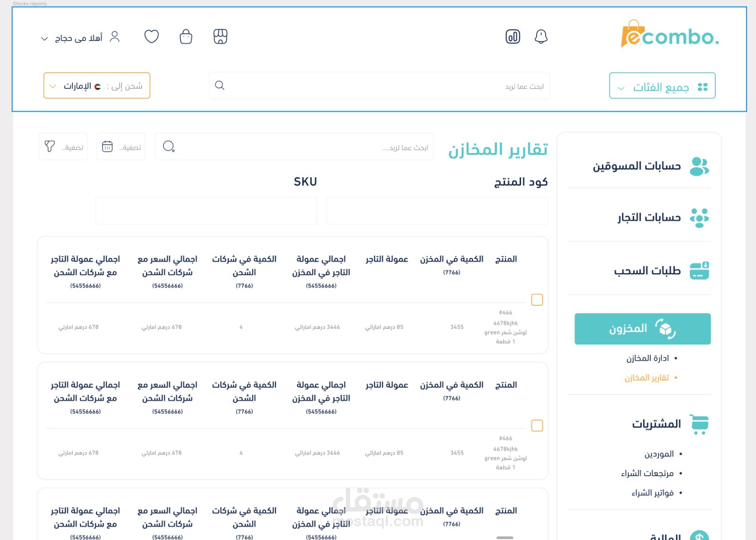756x540 pixels.
Task: Click the UAE flag icon
Action: tap(97, 86)
